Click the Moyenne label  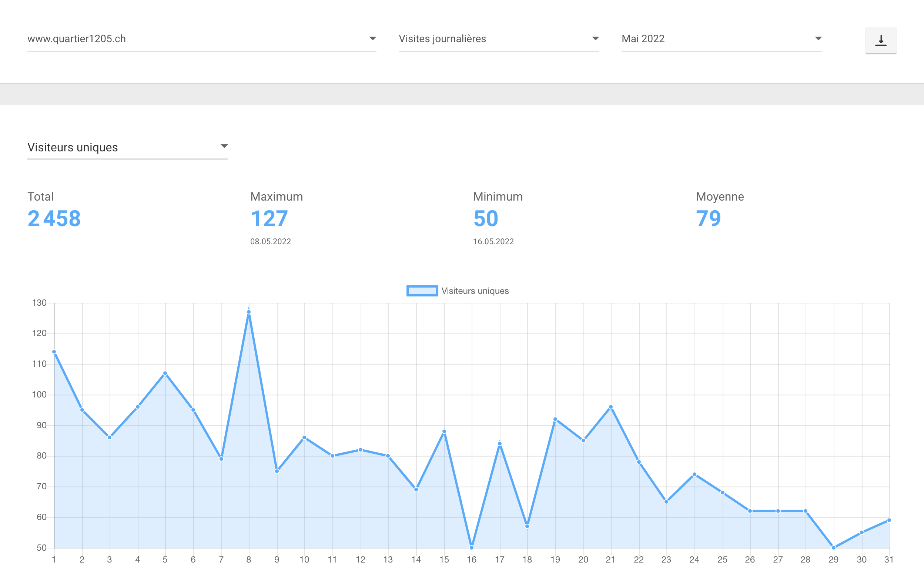720,197
